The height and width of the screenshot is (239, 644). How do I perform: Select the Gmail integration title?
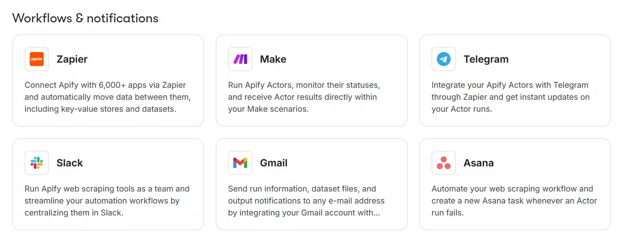[274, 163]
